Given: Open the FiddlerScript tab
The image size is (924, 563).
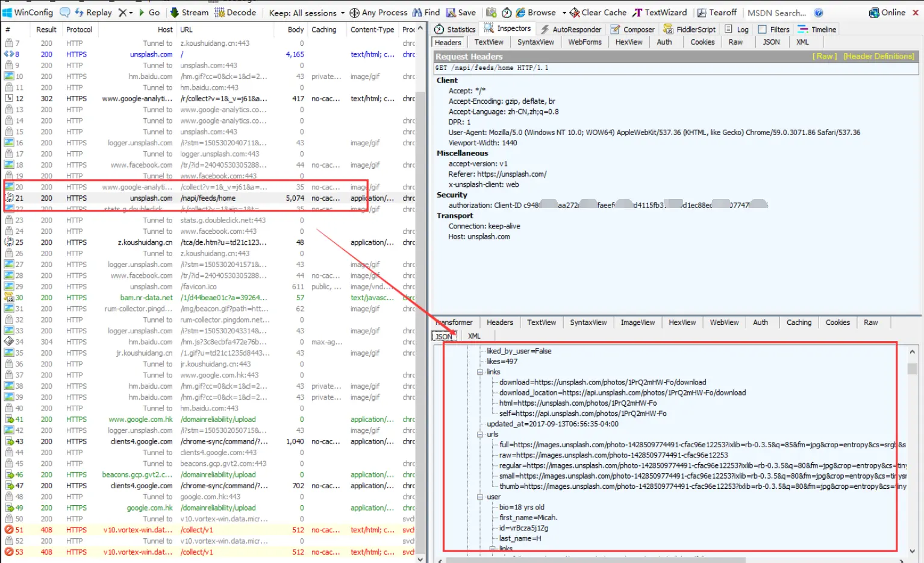Looking at the screenshot, I should point(690,29).
